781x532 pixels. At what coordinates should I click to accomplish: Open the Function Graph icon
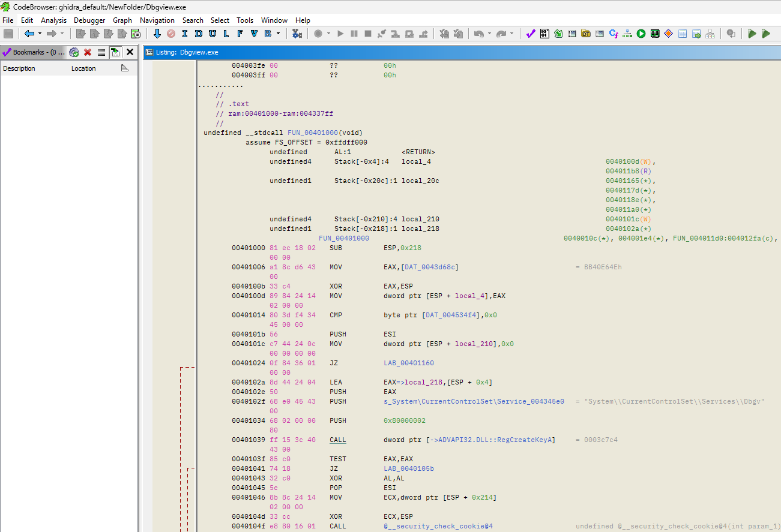[x=627, y=34]
